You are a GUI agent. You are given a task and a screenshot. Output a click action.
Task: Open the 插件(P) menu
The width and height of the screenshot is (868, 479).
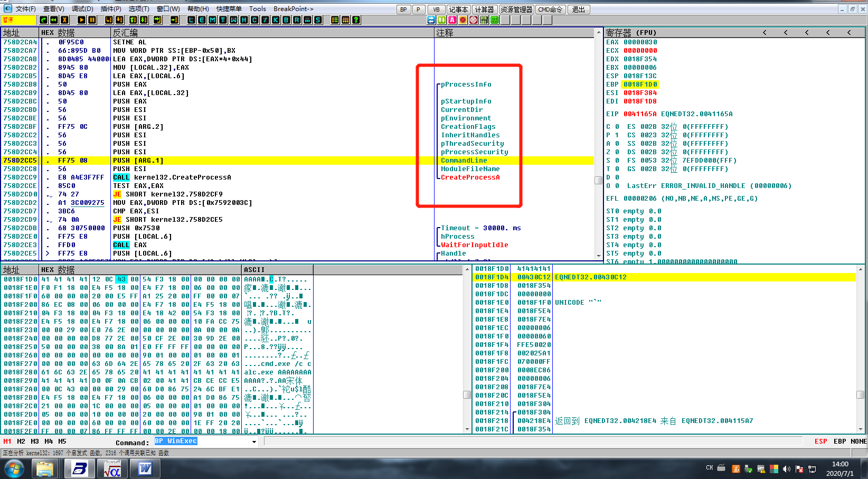click(111, 9)
